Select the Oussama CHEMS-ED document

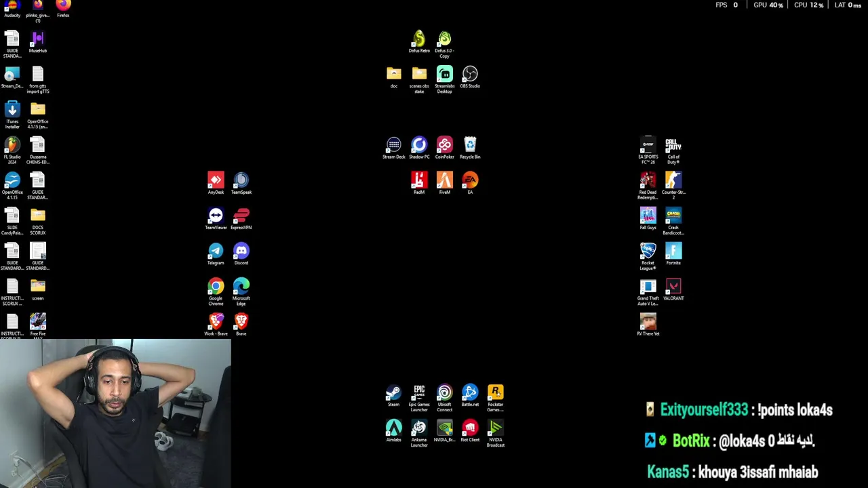[x=38, y=150]
